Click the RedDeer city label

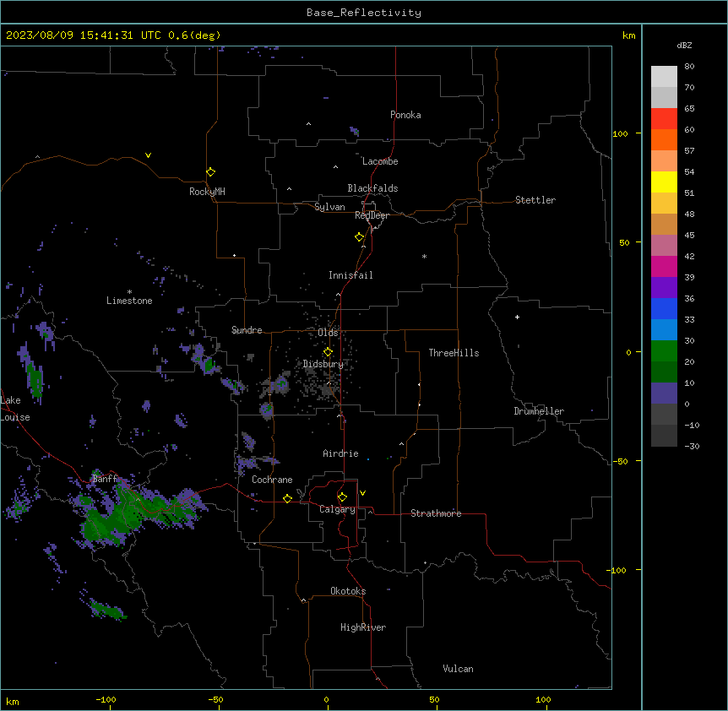pos(372,215)
